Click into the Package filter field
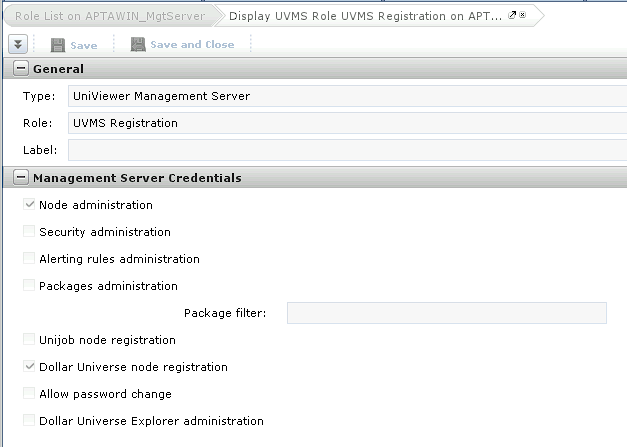This screenshot has height=447, width=627. click(x=447, y=313)
